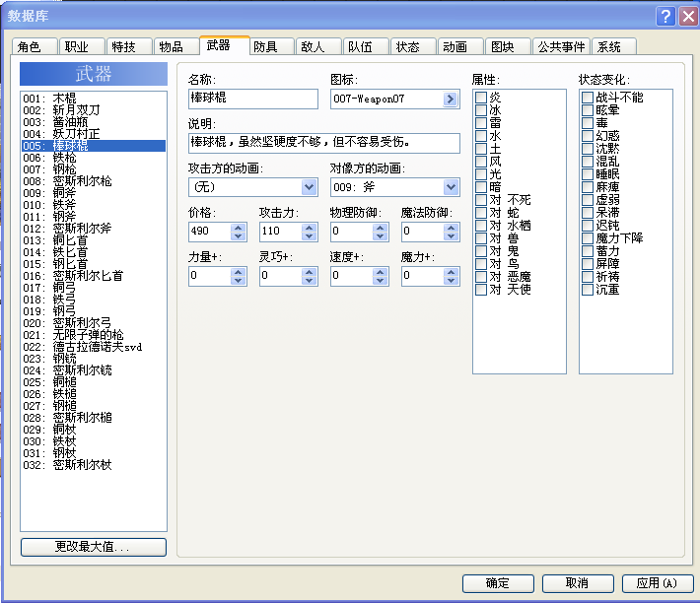
Task: Select weapon 002: 斩月双刀
Action: tap(94, 110)
